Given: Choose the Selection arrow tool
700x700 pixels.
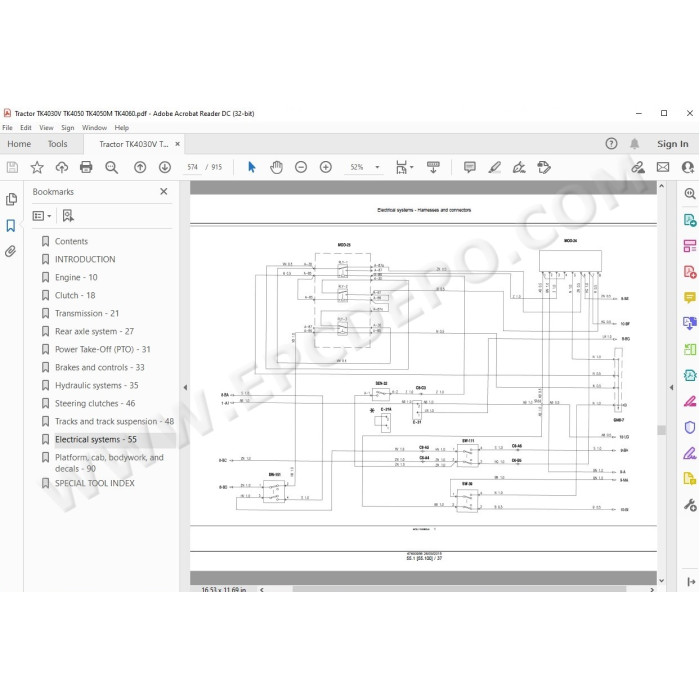Looking at the screenshot, I should pyautogui.click(x=251, y=167).
